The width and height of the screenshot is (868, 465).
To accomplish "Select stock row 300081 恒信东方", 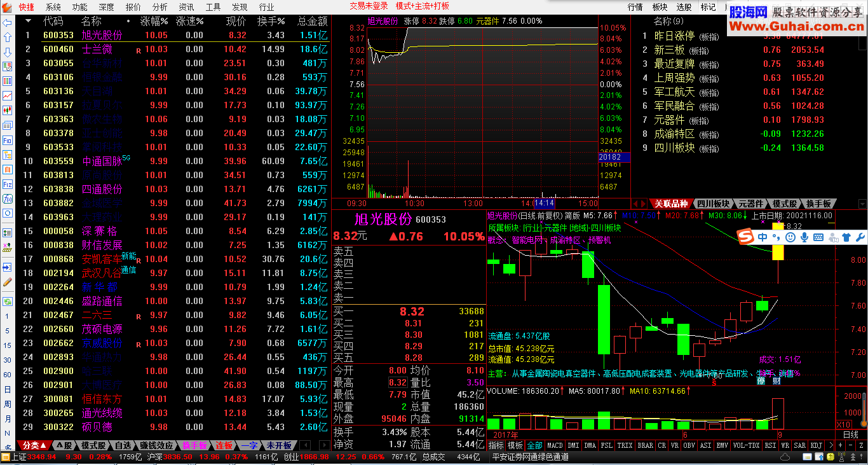I will pyautogui.click(x=172, y=399).
